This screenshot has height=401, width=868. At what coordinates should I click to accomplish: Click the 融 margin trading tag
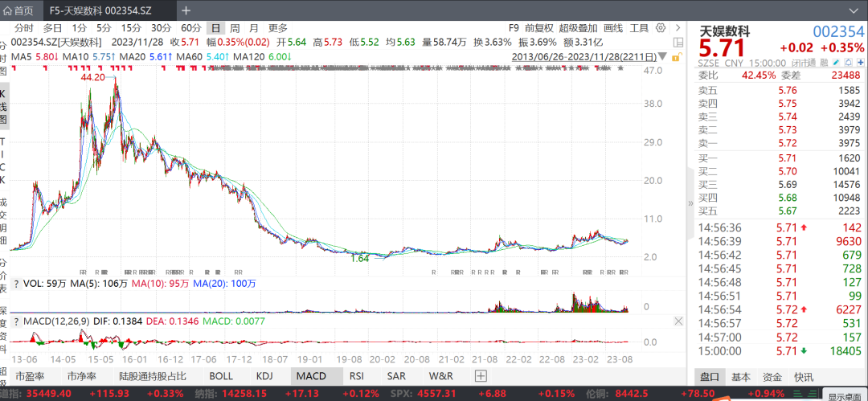(x=824, y=63)
